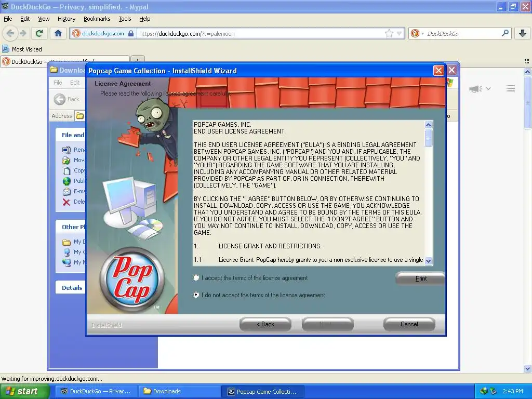Click the Rename file icon in Downloads window
Screen dimensions: 532x399
[x=66, y=150]
